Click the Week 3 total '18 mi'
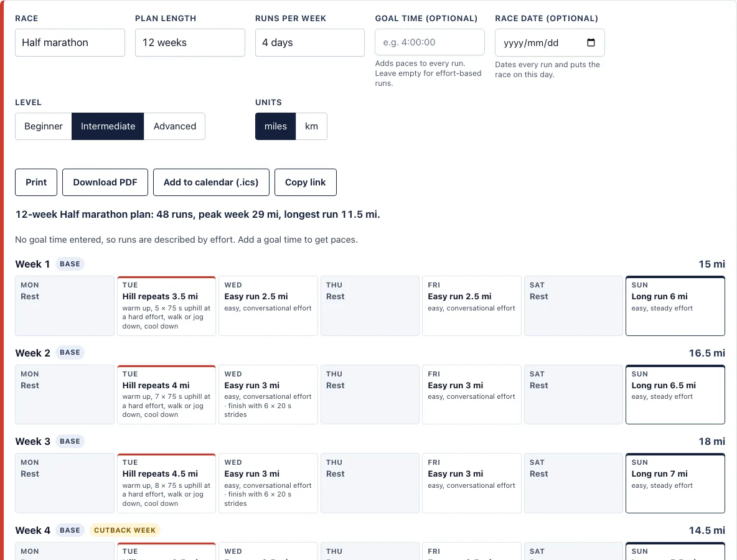The height and width of the screenshot is (560, 737). 711,442
